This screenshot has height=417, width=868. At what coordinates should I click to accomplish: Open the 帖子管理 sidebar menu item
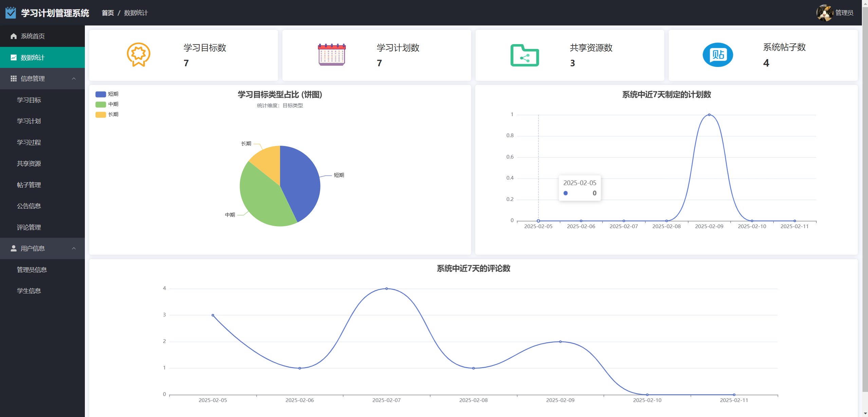29,185
